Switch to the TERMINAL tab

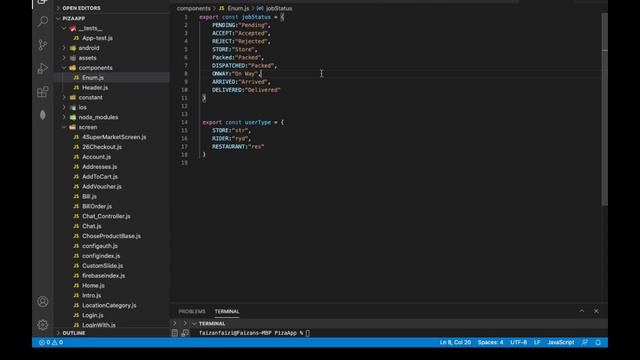tap(227, 311)
